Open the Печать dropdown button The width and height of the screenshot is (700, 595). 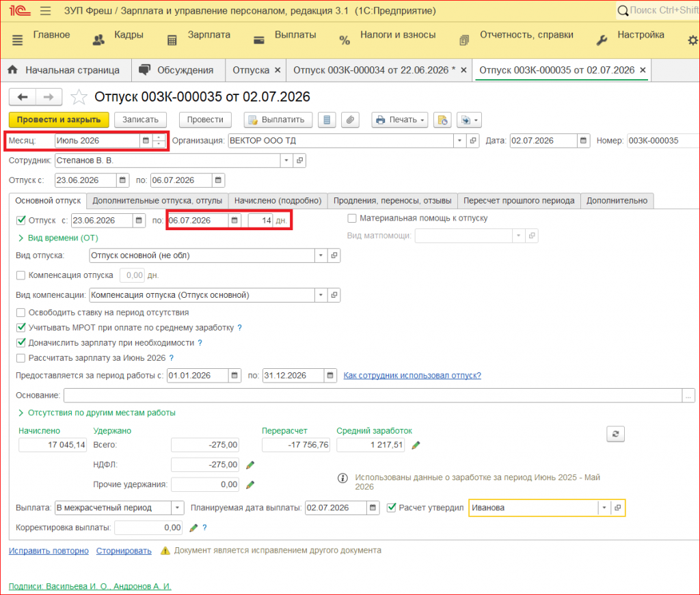[400, 120]
